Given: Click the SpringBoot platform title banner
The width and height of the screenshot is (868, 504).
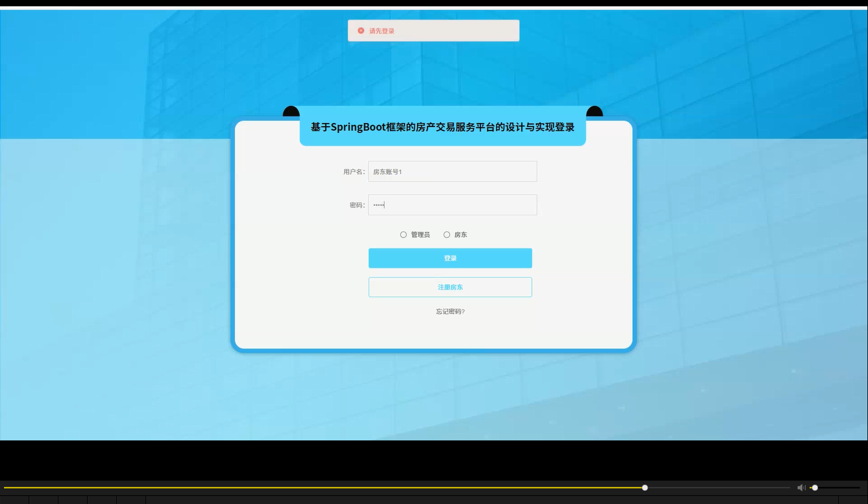Looking at the screenshot, I should coord(442,127).
